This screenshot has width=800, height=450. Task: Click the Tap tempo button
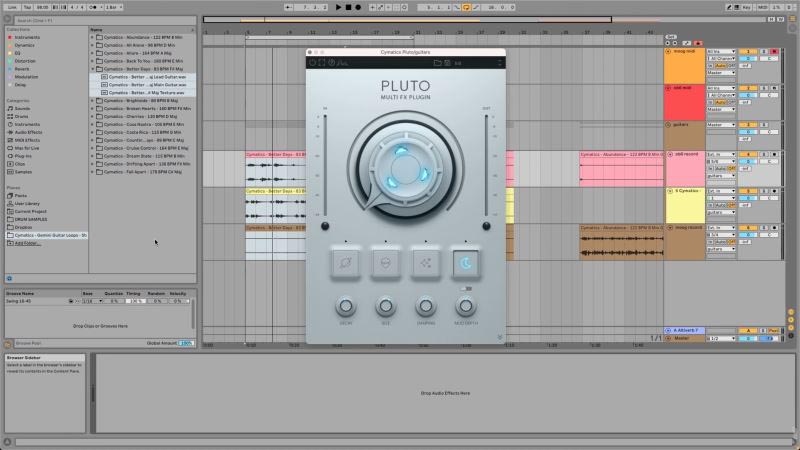[x=28, y=7]
